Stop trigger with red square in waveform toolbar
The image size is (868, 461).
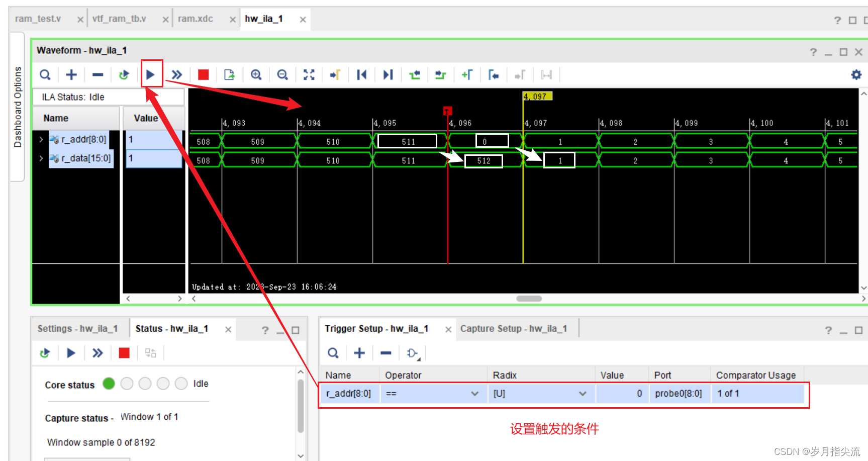coord(203,75)
